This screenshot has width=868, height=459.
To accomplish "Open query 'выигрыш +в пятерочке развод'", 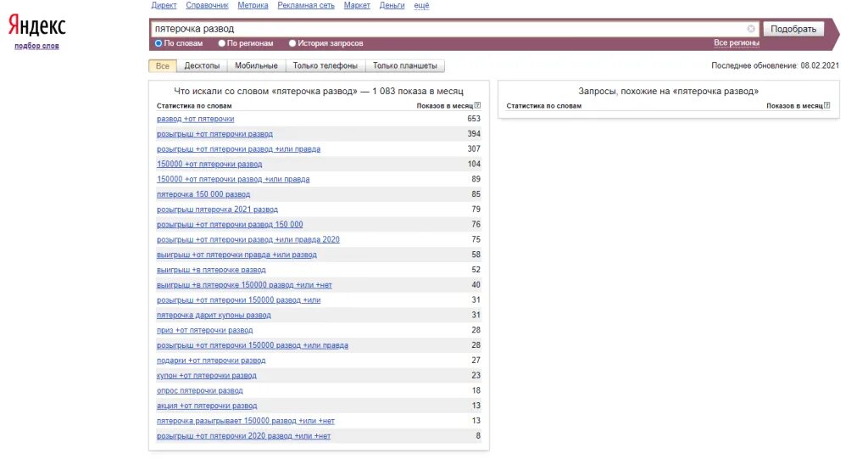I will click(x=211, y=270).
